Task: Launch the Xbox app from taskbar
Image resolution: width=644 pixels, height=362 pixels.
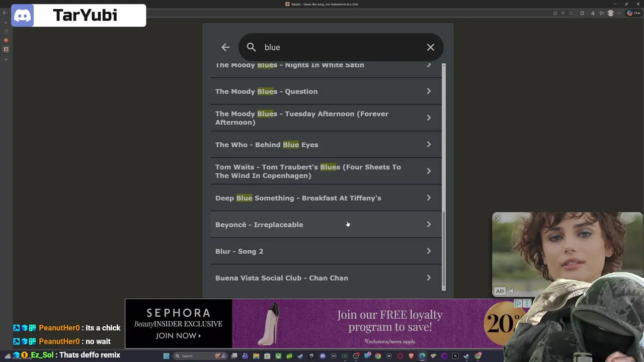Action: click(x=278, y=356)
